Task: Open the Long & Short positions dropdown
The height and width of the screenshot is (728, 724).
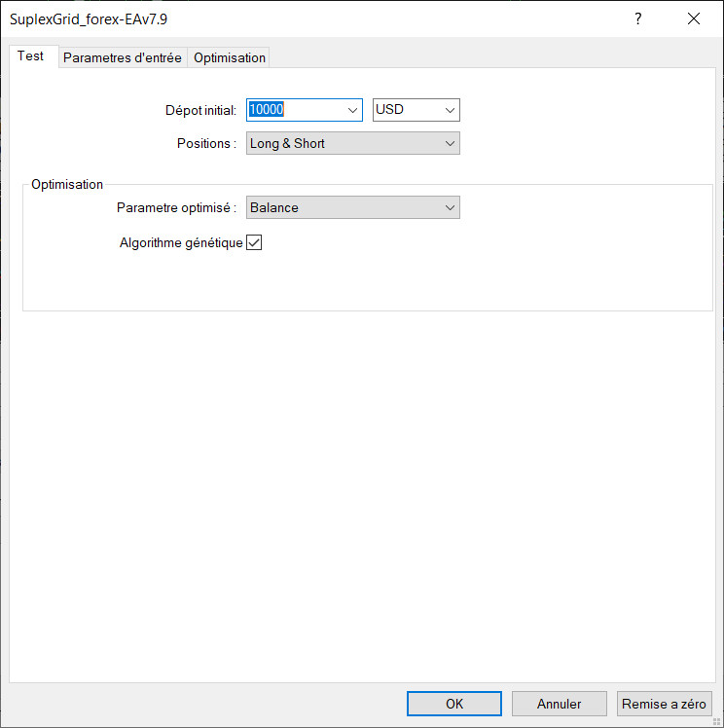Action: click(x=352, y=143)
